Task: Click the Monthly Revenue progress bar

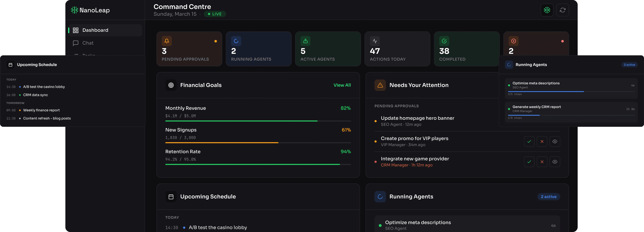Action: 258,121
